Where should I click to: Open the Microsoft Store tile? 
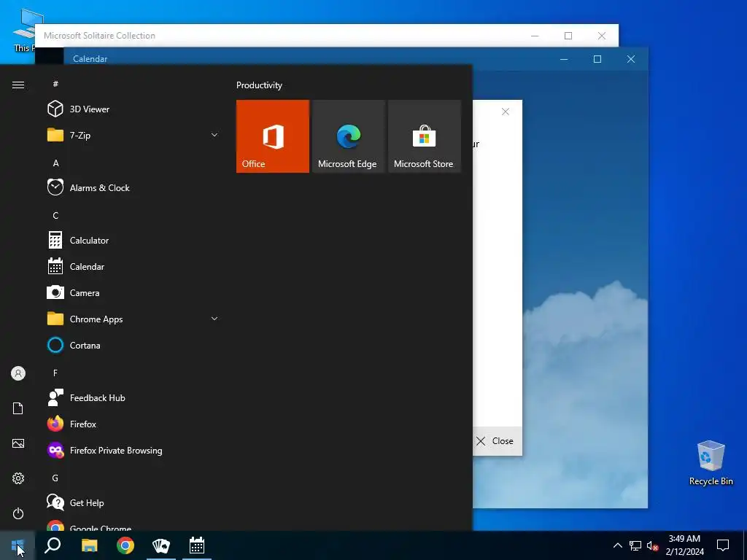click(425, 136)
